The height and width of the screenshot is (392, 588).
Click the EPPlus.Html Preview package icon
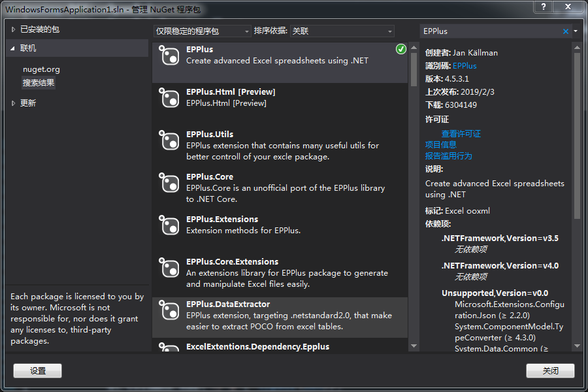click(169, 98)
